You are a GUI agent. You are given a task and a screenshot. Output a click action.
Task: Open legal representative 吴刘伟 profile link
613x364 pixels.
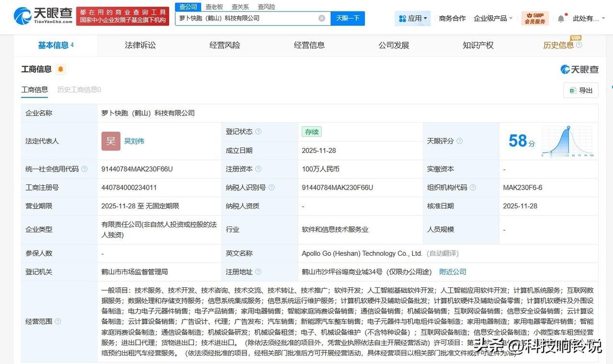[x=135, y=141]
